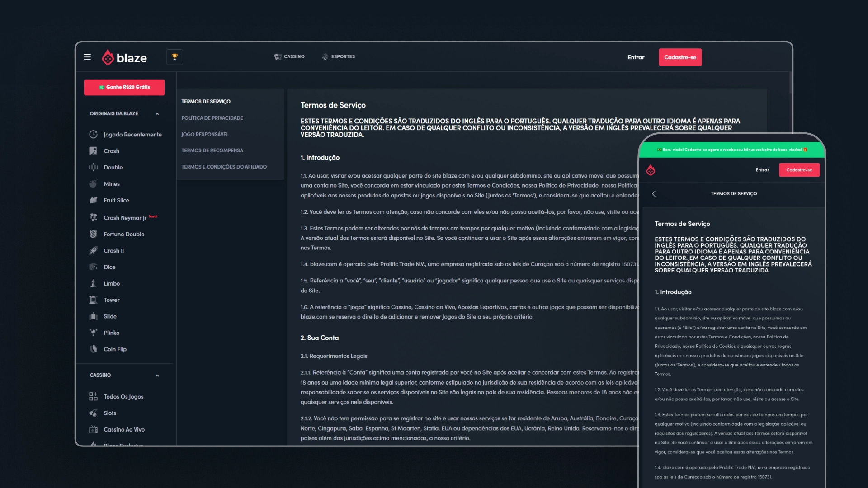
Task: Open the Crash Neymar Jr game link
Action: coord(125,218)
